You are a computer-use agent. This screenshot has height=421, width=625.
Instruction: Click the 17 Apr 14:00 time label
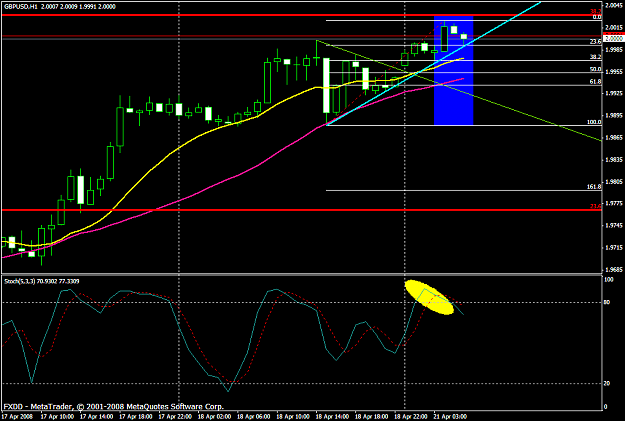pyautogui.click(x=96, y=417)
